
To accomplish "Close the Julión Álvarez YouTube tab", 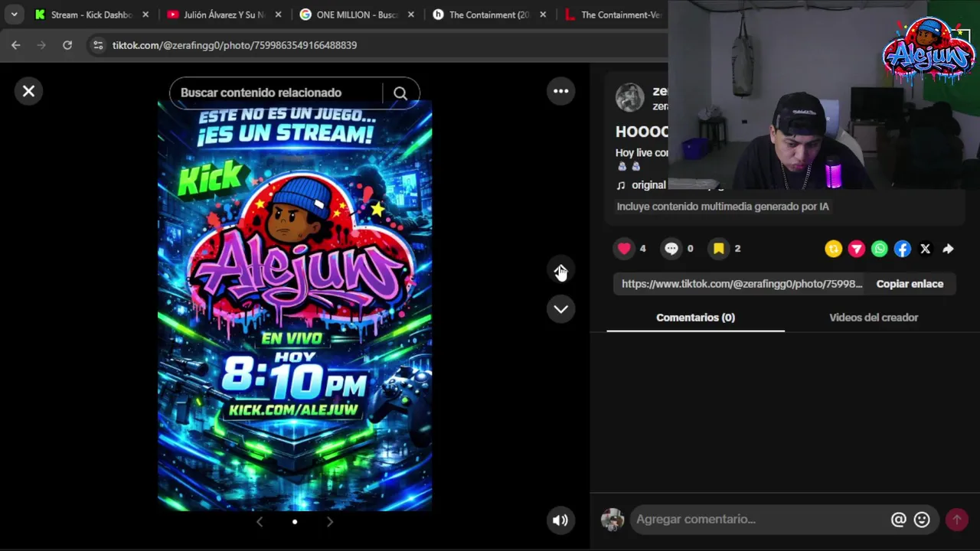I will click(278, 15).
